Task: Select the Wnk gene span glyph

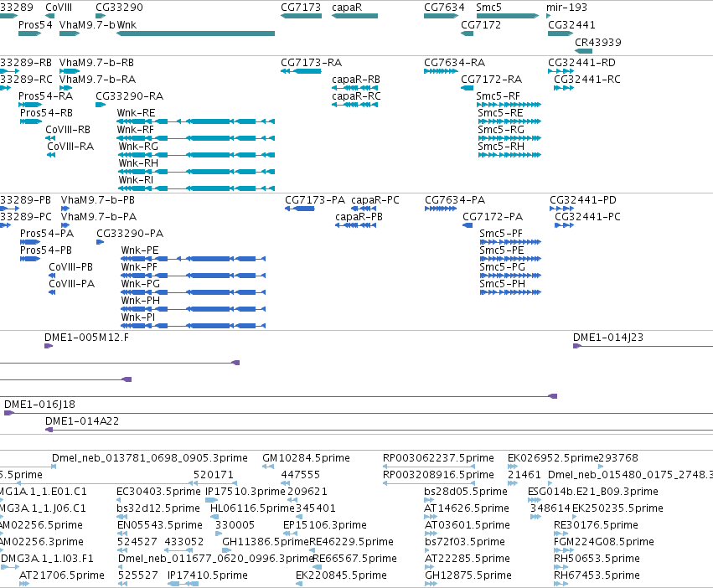Action: [x=195, y=34]
